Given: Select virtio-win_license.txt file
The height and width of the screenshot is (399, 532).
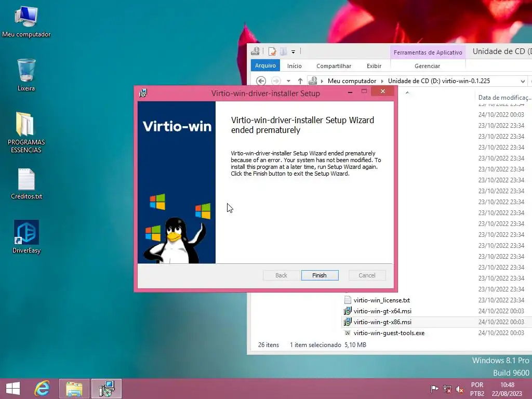Looking at the screenshot, I should pos(382,300).
